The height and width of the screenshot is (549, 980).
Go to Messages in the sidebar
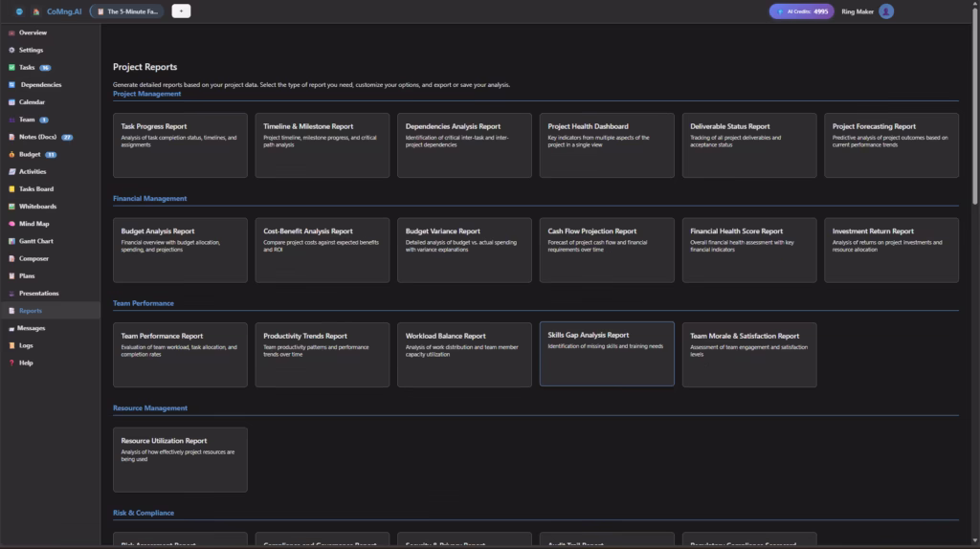[x=31, y=328]
